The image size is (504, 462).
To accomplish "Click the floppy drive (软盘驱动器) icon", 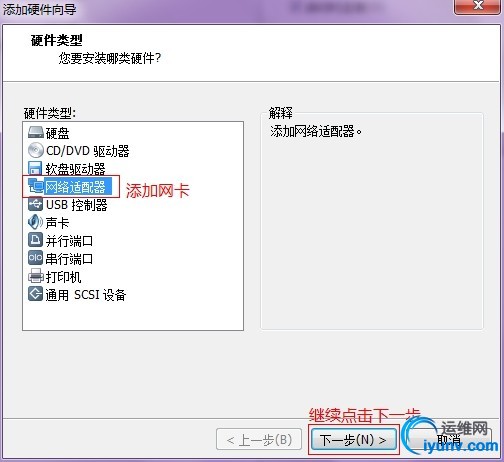I will coord(35,168).
